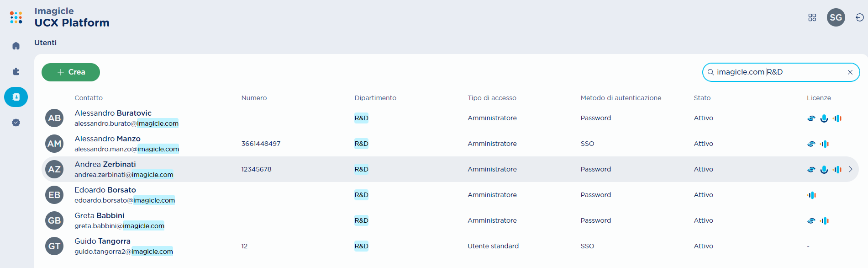
Task: Open Alessandro Manzo's user entry
Action: pos(107,139)
